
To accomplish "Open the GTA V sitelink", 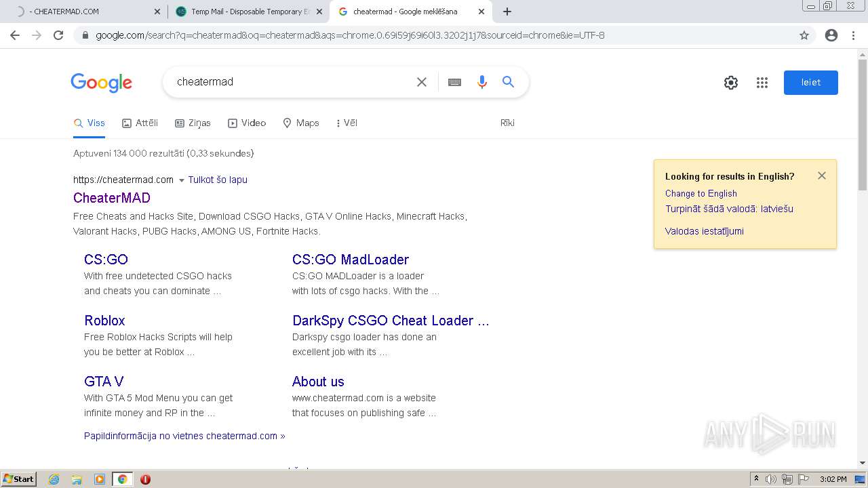I will 104,382.
